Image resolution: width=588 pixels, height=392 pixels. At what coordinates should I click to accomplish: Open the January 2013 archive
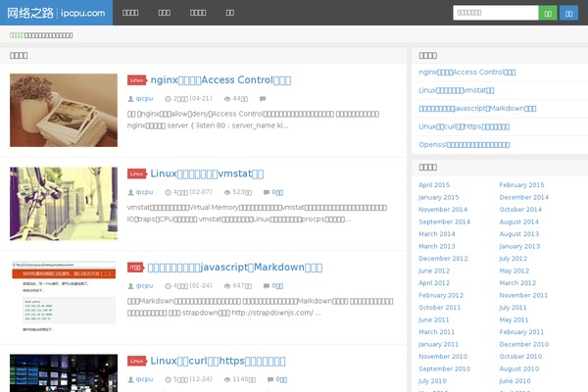(519, 246)
